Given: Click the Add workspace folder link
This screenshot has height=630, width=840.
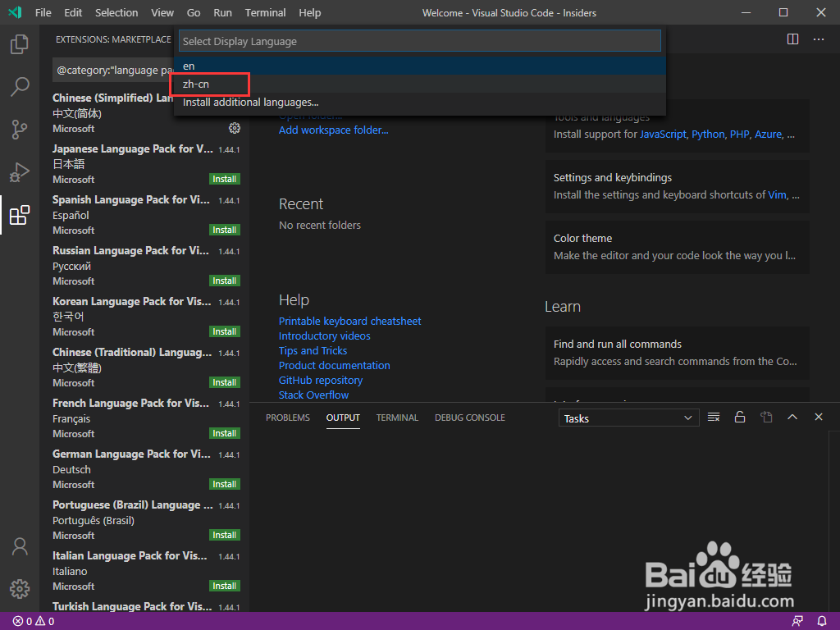Looking at the screenshot, I should (333, 130).
